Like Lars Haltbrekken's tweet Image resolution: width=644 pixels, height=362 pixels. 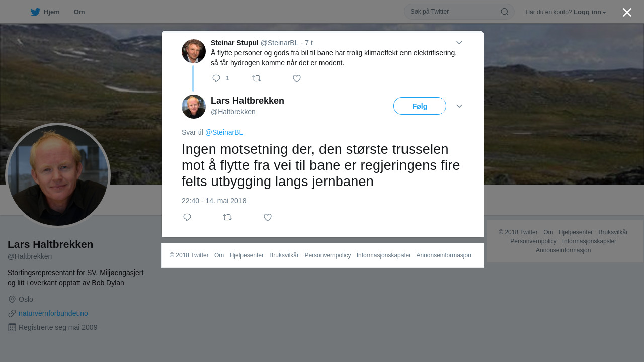(x=268, y=217)
